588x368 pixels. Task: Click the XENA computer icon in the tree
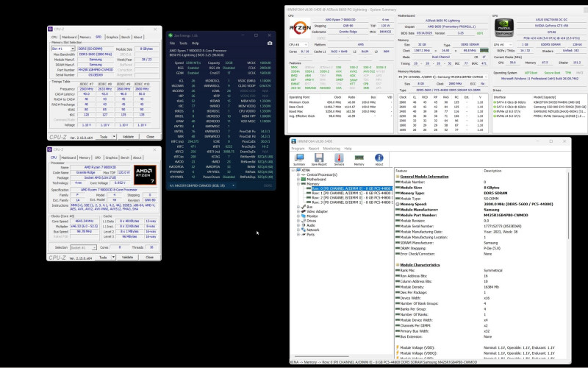(x=298, y=170)
